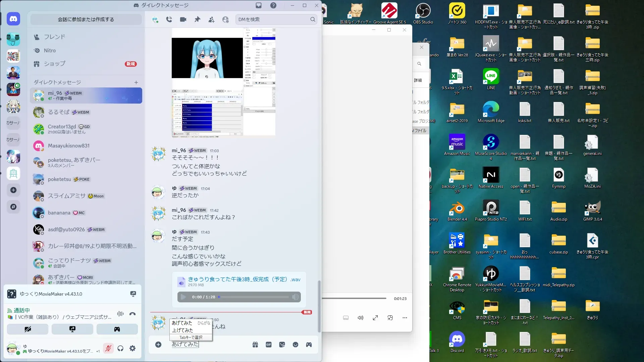Play the attached wav audio
Viewport: 644px width, 362px height.
tap(183, 297)
